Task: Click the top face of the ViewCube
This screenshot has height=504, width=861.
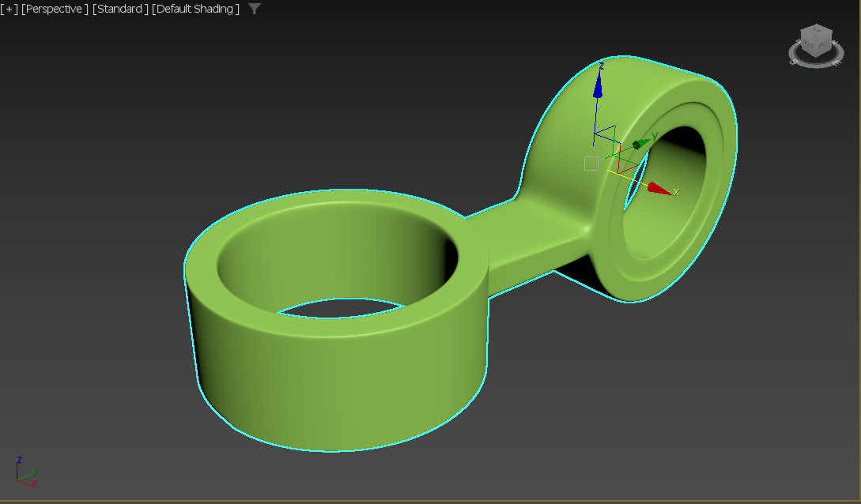Action: [x=816, y=32]
